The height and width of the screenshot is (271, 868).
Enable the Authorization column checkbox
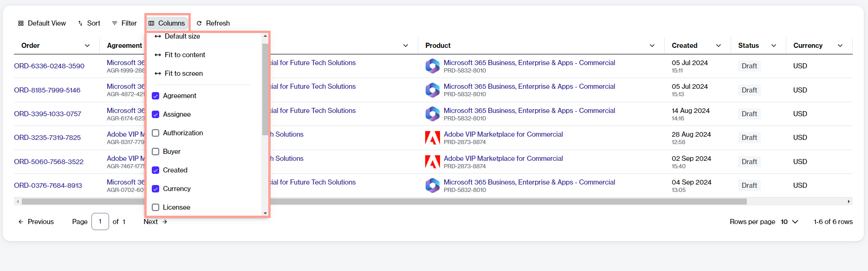tap(155, 133)
